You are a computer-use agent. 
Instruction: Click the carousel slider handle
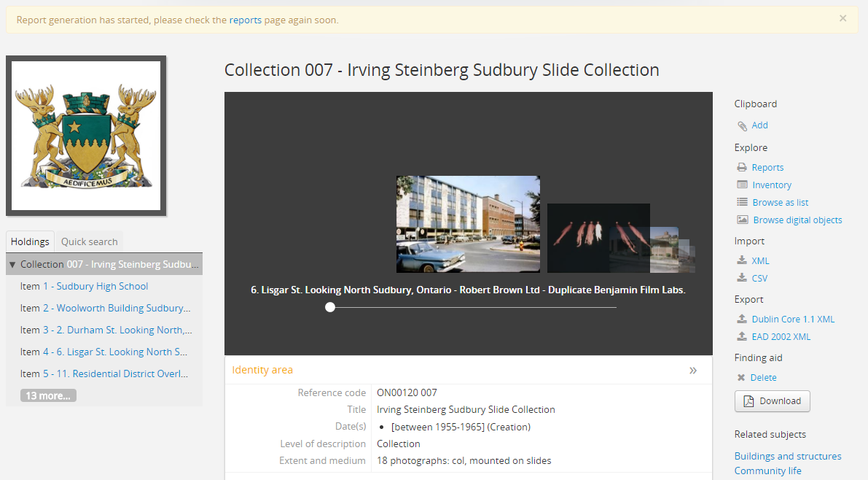point(330,307)
